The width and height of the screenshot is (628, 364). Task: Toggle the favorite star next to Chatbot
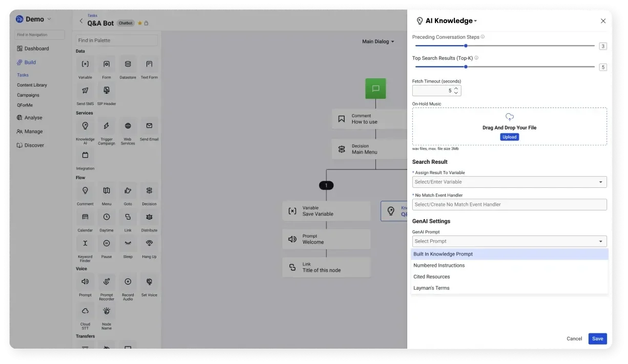pos(140,23)
